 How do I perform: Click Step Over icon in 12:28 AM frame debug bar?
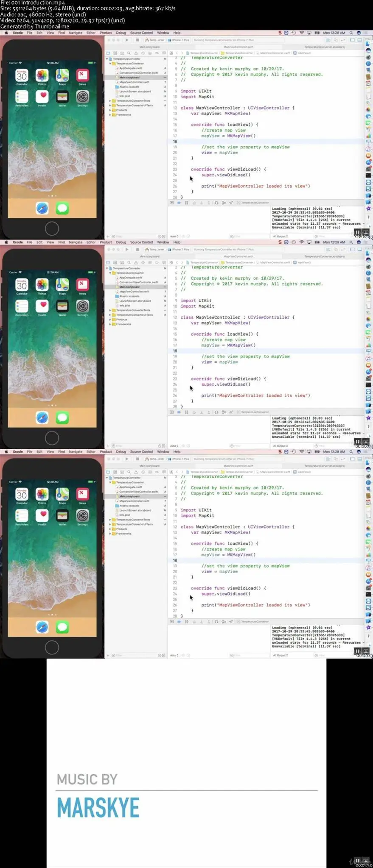pyautogui.click(x=194, y=203)
